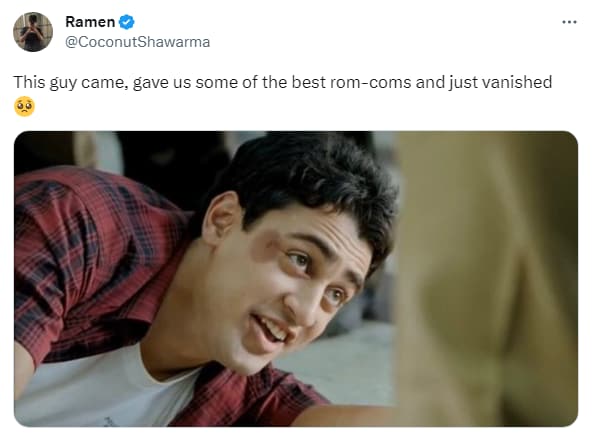Image resolution: width=595 pixels, height=434 pixels.
Task: Click the pleading face emoji in tweet
Action: click(x=24, y=107)
